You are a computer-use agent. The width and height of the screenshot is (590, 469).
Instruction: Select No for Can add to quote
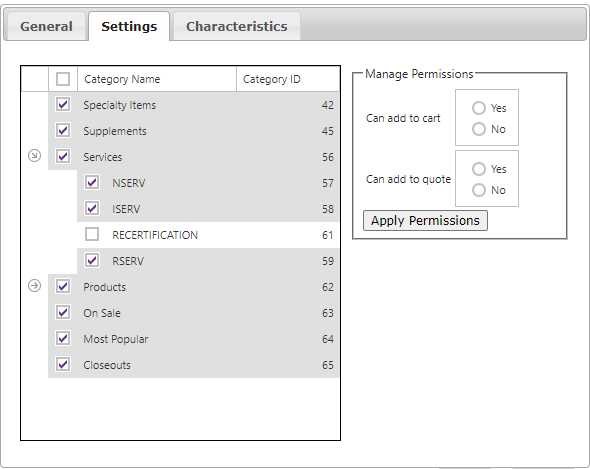(479, 190)
